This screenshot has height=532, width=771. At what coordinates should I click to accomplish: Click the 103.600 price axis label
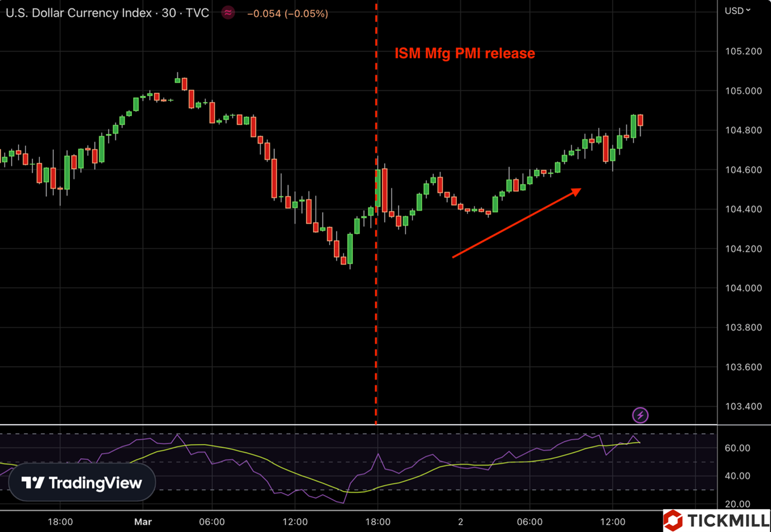(x=743, y=367)
